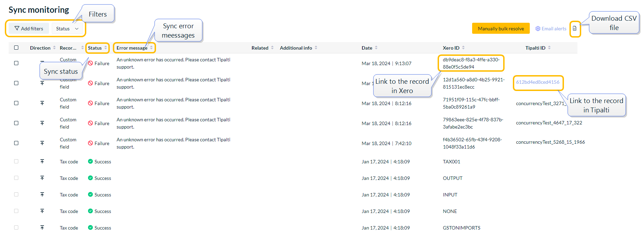Click green success icon in GSTONIMPORTS row

point(90,227)
